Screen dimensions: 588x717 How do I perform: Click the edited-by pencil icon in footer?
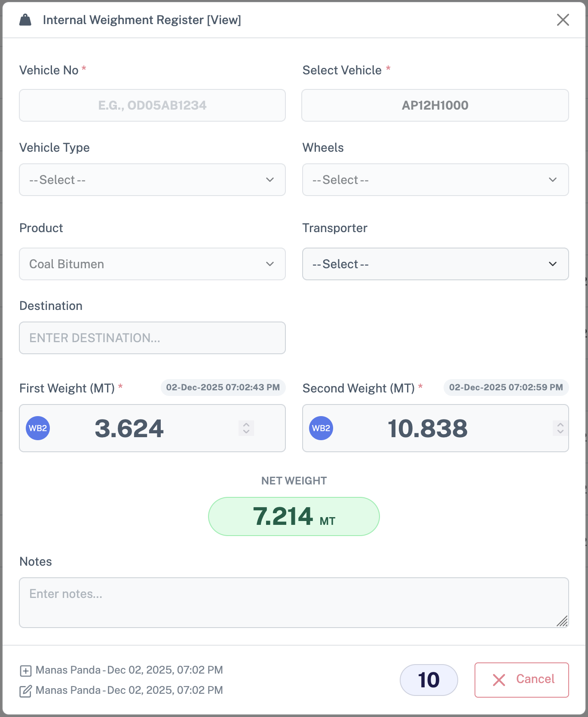[x=26, y=691]
